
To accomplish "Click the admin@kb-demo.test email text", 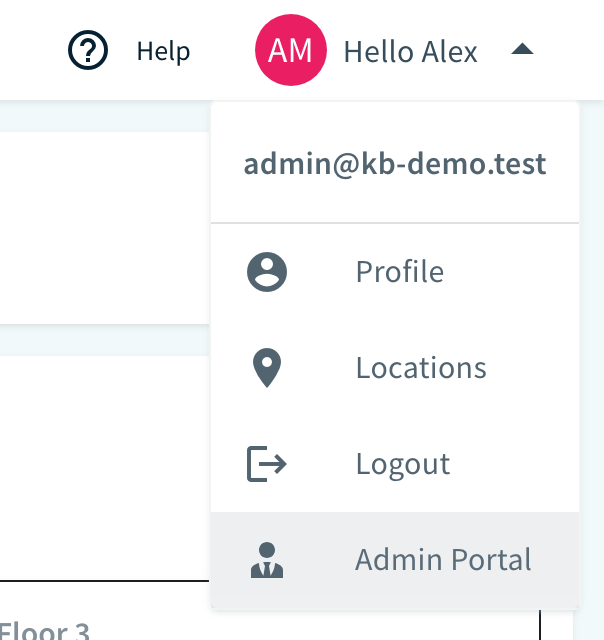I will click(x=395, y=164).
